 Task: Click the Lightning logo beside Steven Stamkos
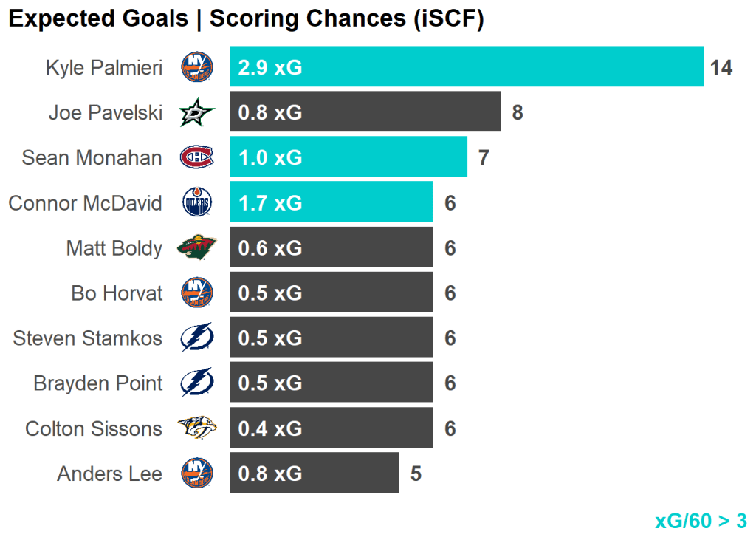pyautogui.click(x=197, y=338)
